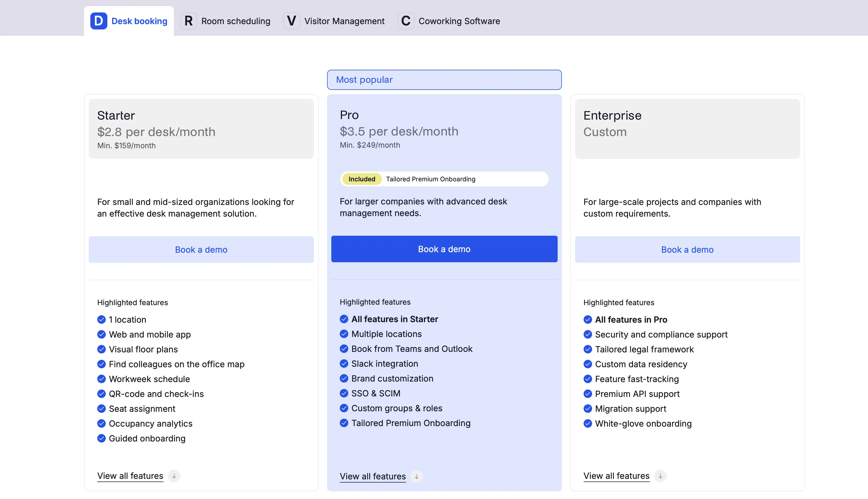The image size is (868, 499).
Task: Click the yellow Included badge
Action: click(x=362, y=179)
